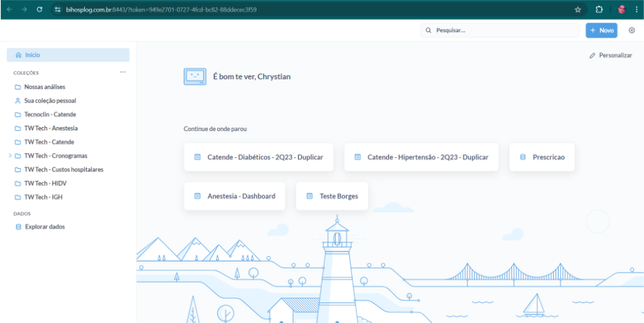Click folder icon next to Nossas análises
The image size is (644, 323).
click(x=18, y=87)
